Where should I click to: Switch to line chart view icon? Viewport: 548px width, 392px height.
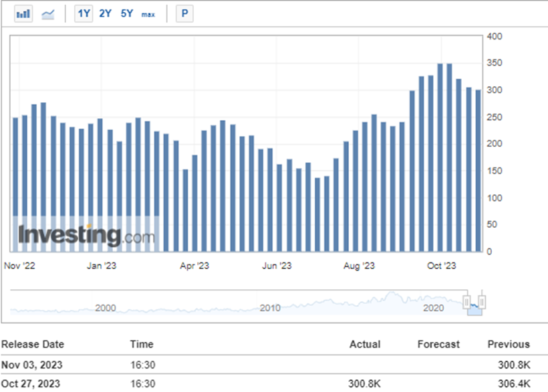click(x=48, y=14)
